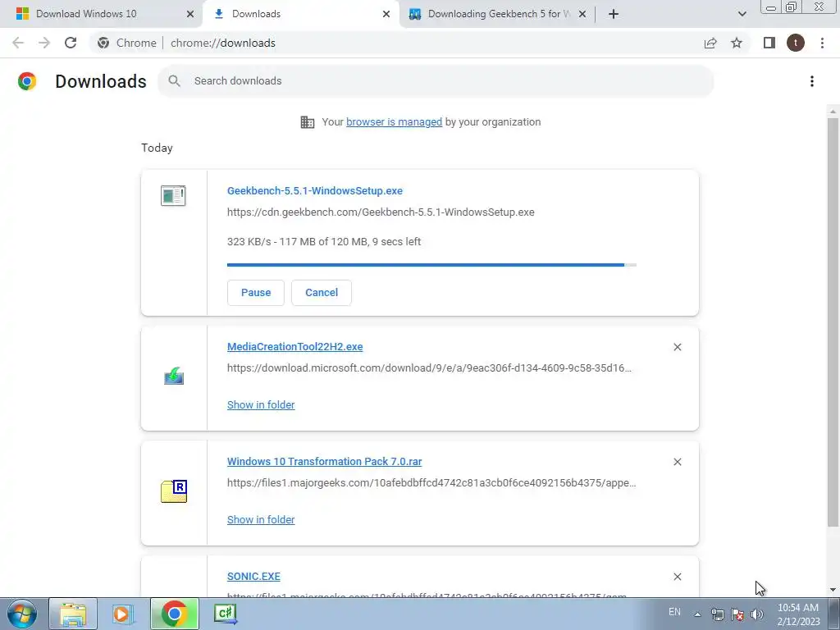The width and height of the screenshot is (840, 630).
Task: Open the Windows Start menu
Action: tap(22, 614)
